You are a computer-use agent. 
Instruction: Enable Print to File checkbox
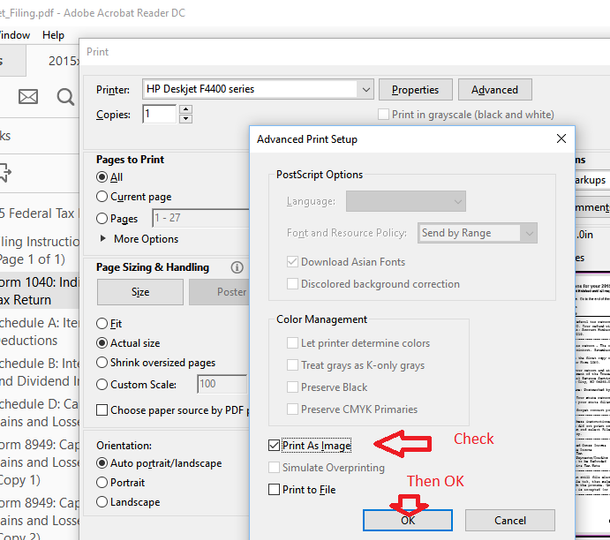[x=274, y=489]
